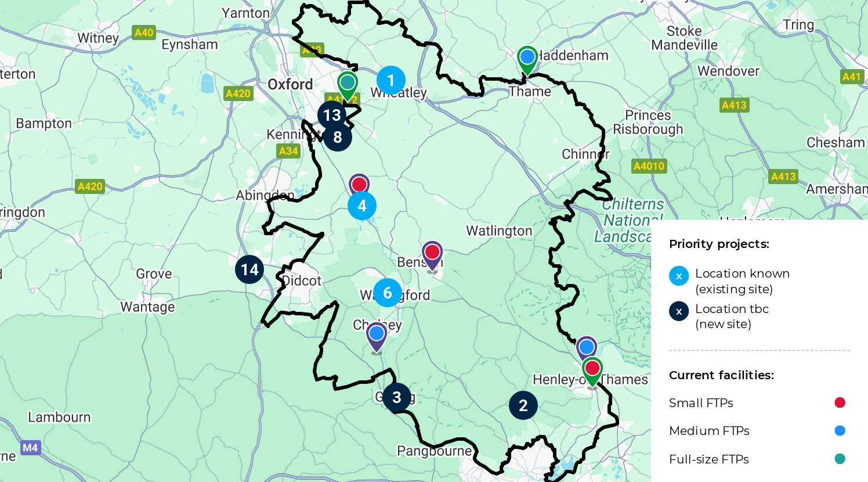The width and height of the screenshot is (868, 482).
Task: Click the Location tbc legend icon
Action: pyautogui.click(x=679, y=311)
